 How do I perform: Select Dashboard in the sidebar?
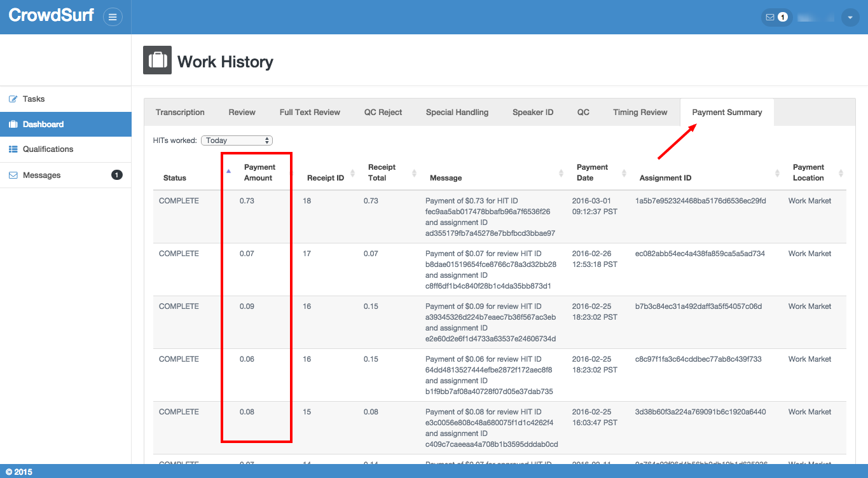coord(65,125)
